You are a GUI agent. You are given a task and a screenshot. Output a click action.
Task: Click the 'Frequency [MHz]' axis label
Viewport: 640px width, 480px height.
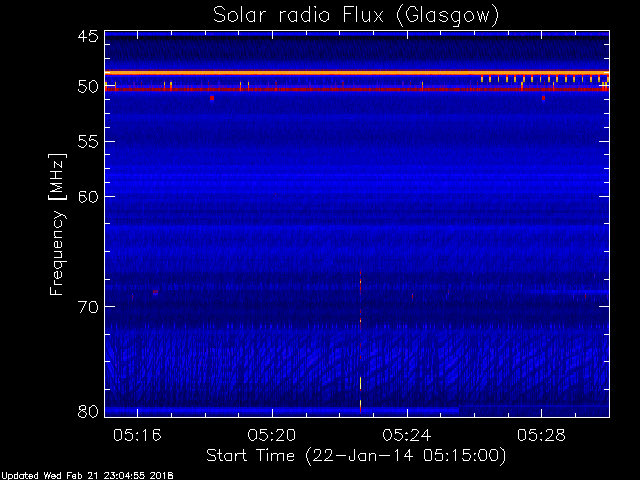pyautogui.click(x=57, y=224)
